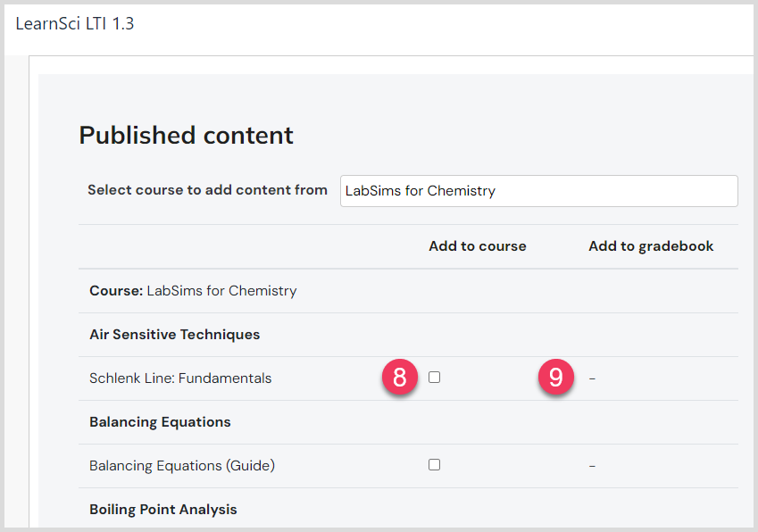758x532 pixels.
Task: Click the 'Published content' heading
Action: tap(186, 136)
